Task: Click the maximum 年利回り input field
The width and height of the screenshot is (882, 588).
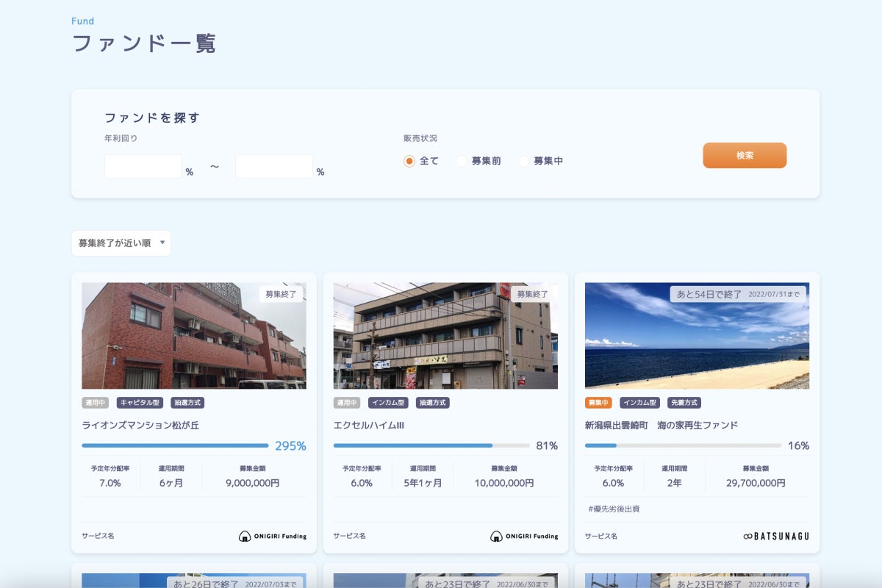Action: [x=273, y=166]
